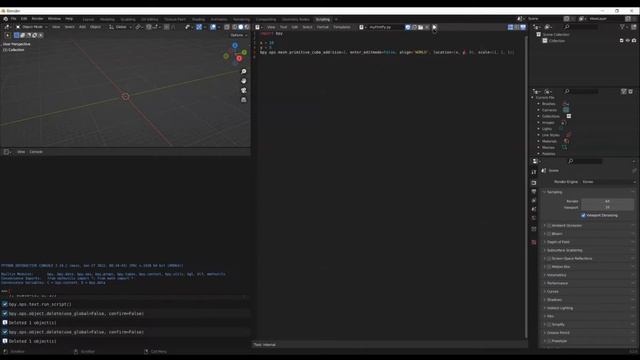Open the text file folder icon
640x360 pixels.
click(420, 27)
